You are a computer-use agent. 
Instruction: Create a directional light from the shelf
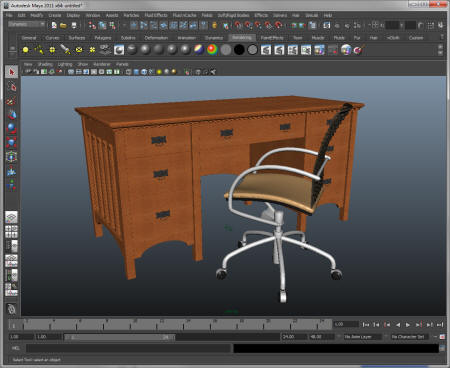click(x=39, y=50)
